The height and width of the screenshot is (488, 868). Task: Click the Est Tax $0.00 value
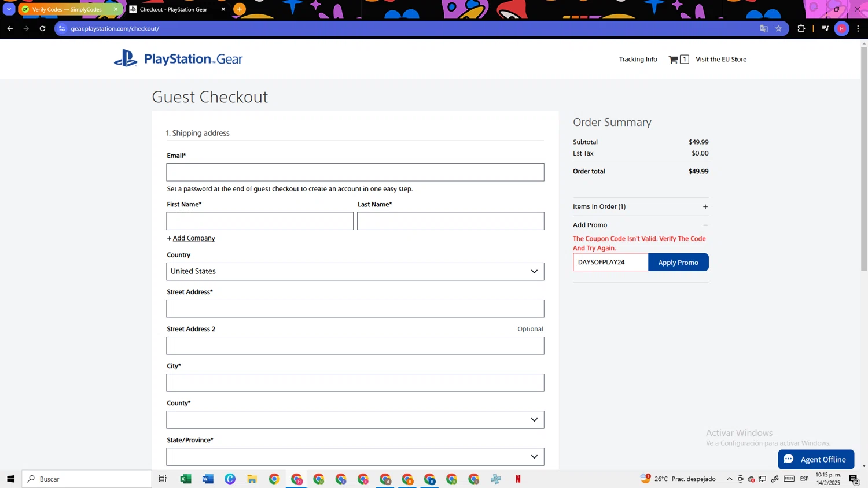pyautogui.click(x=700, y=153)
